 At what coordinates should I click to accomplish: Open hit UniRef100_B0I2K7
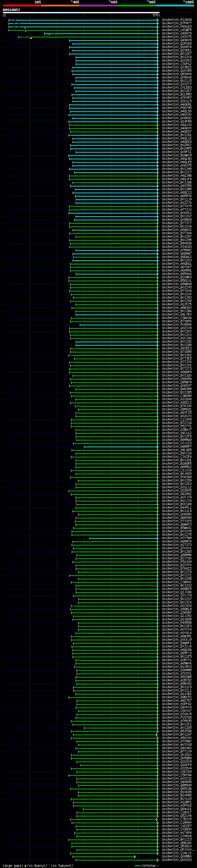[x=177, y=54]
